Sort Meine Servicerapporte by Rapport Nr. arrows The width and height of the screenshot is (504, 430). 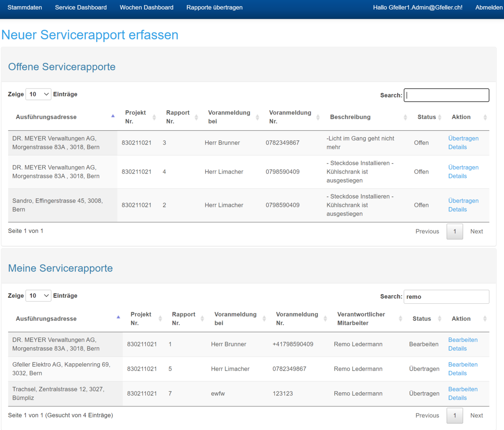click(202, 319)
